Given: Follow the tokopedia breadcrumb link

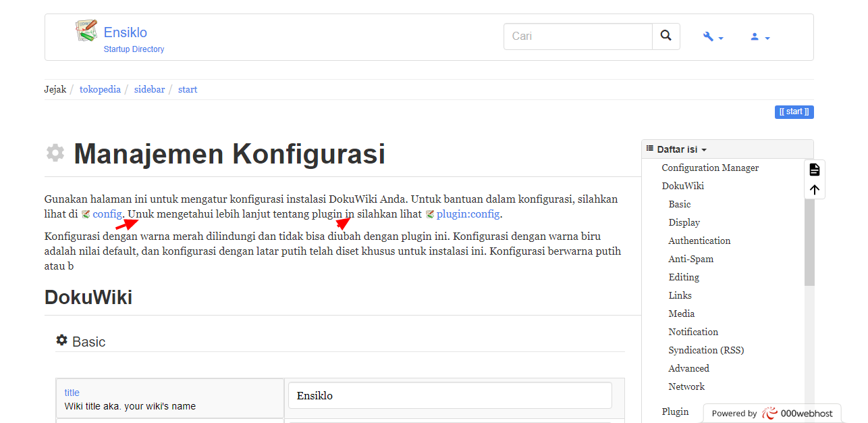Looking at the screenshot, I should tap(100, 89).
